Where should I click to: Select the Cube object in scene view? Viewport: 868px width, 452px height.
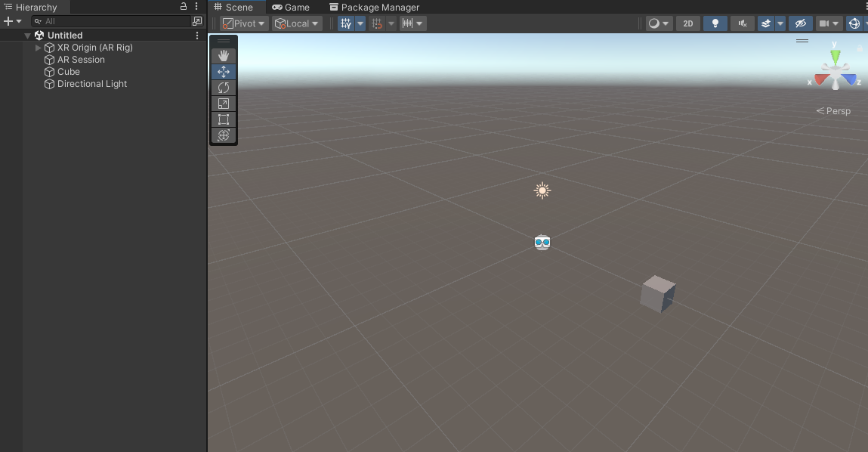[658, 293]
